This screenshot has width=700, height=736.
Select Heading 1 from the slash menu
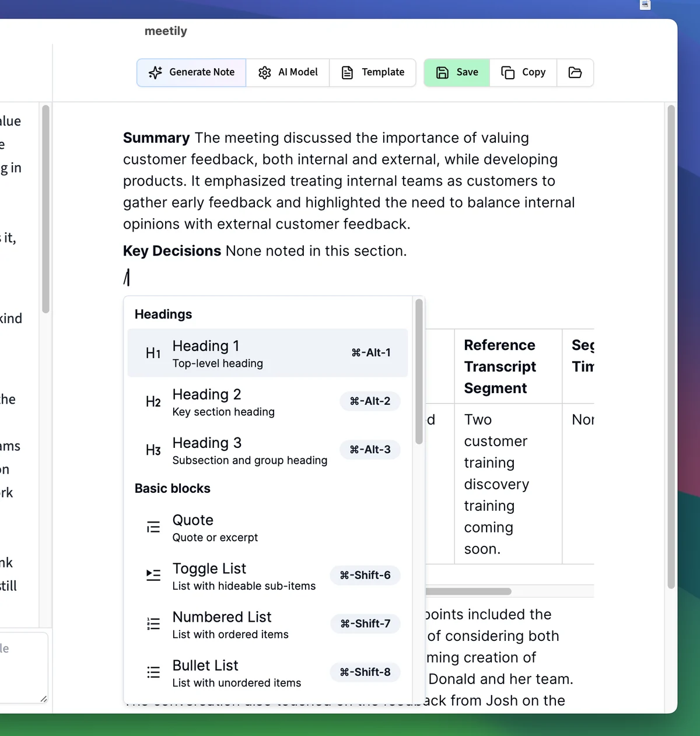pyautogui.click(x=268, y=353)
